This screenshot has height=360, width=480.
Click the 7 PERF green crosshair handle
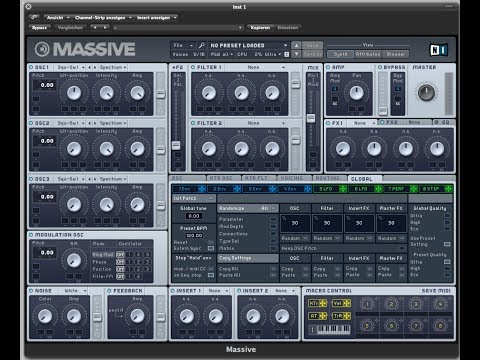point(414,189)
